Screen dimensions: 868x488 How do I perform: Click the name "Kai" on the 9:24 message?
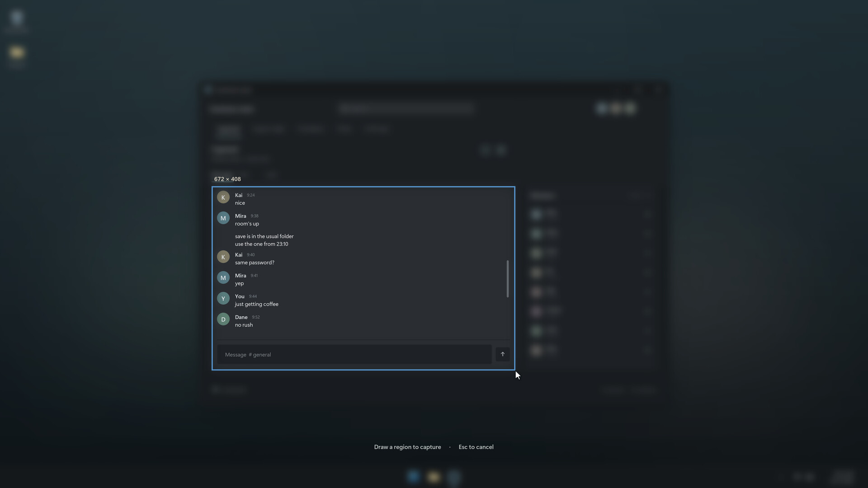pyautogui.click(x=239, y=195)
